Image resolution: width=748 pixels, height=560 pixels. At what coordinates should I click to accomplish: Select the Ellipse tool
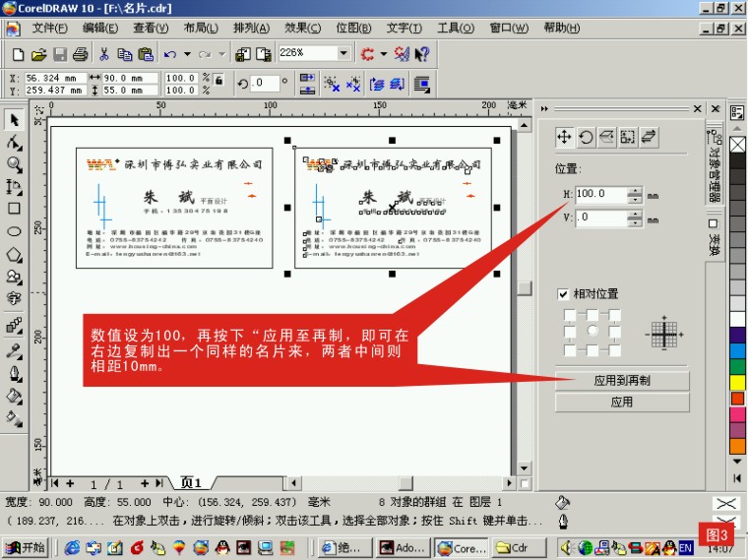point(15,231)
